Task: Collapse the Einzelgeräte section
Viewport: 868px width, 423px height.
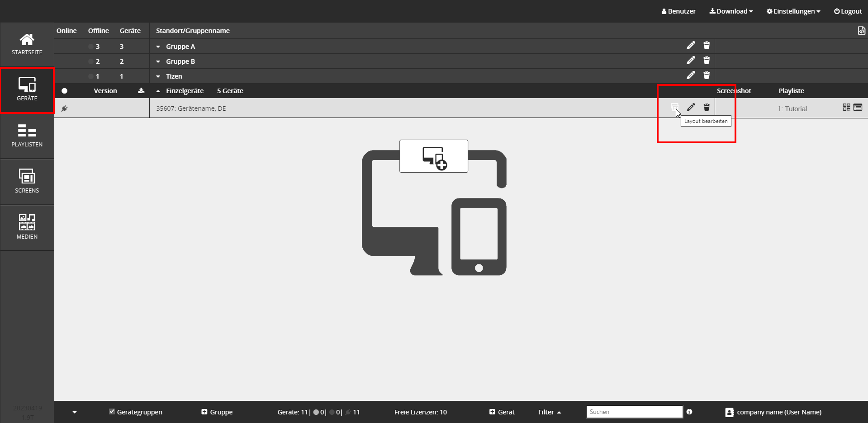Action: 158,91
